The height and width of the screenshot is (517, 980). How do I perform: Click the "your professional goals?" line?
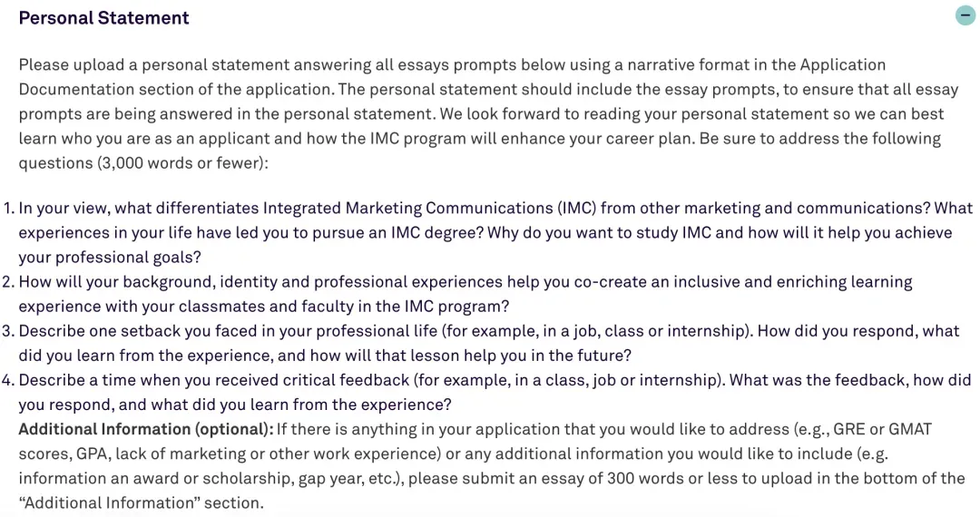[110, 258]
